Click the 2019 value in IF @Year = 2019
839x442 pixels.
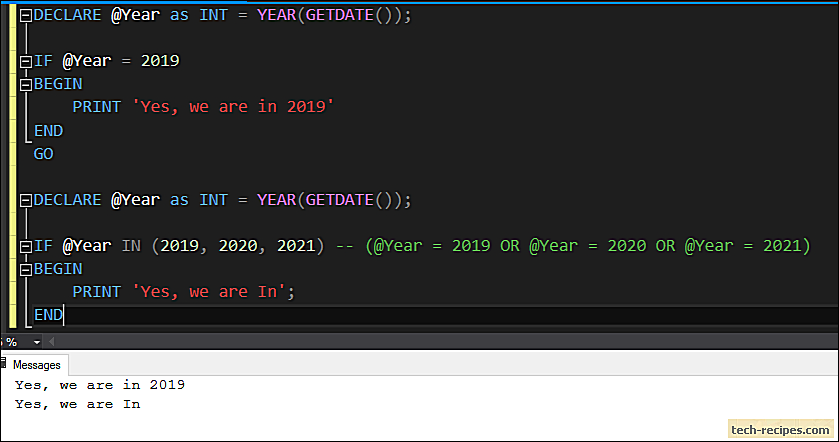[160, 61]
